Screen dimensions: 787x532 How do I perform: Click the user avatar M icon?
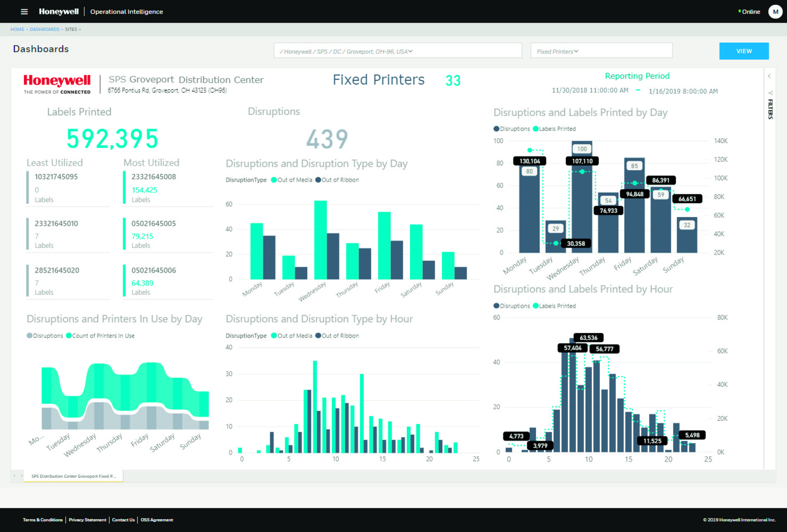tap(775, 11)
